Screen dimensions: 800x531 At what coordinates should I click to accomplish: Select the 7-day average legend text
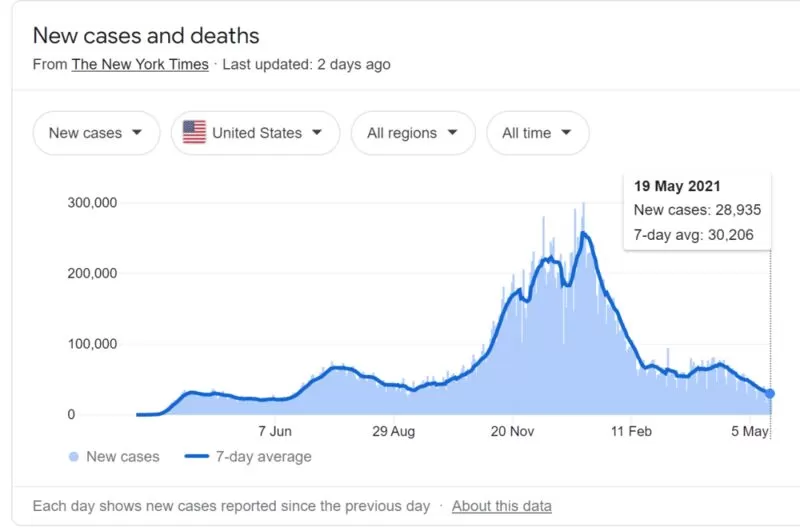[263, 457]
